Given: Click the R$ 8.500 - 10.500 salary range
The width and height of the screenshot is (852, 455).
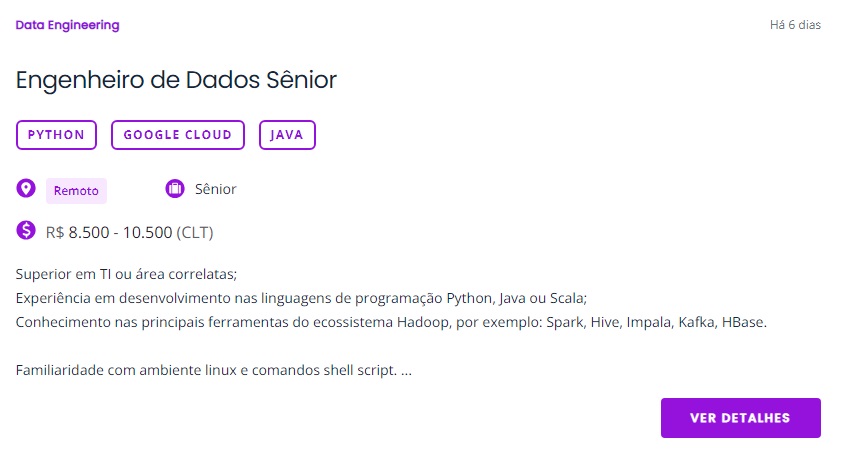Looking at the screenshot, I should click(x=109, y=232).
